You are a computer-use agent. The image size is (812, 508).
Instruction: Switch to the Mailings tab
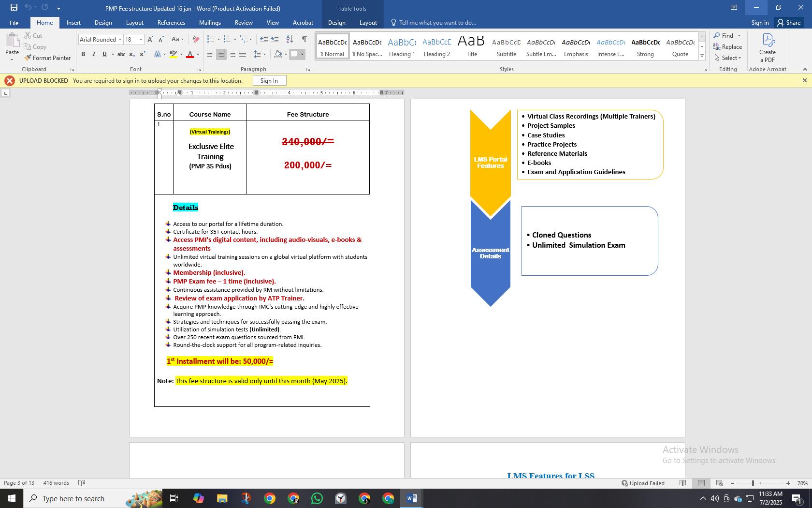[x=210, y=23]
